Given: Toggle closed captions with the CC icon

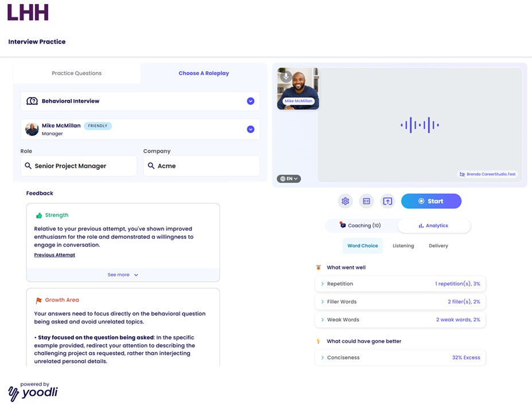Looking at the screenshot, I should [x=366, y=201].
